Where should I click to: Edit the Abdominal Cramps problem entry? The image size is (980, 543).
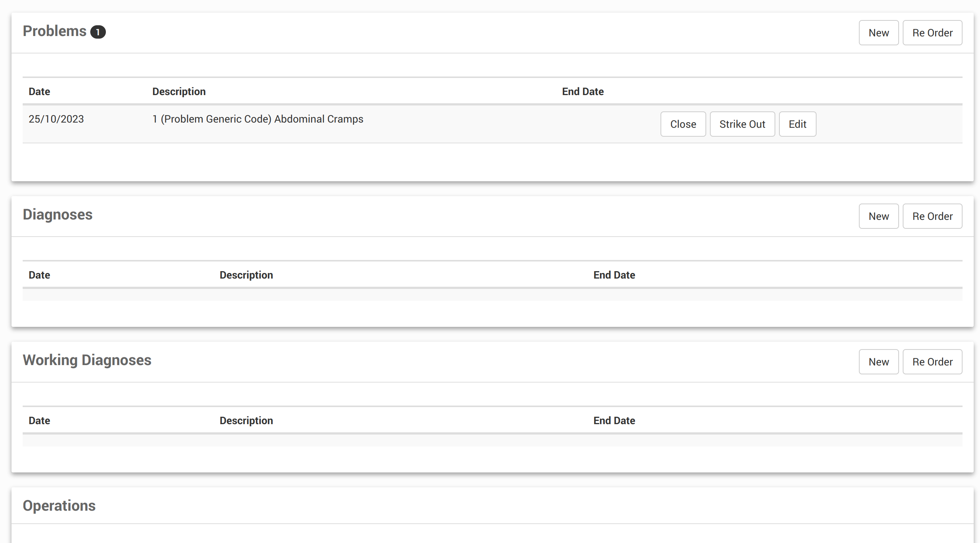(797, 124)
